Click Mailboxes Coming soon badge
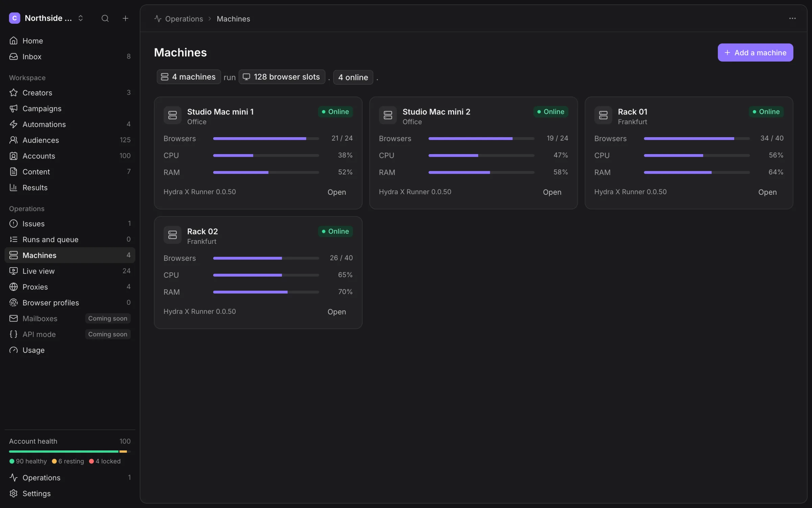The height and width of the screenshot is (508, 812). pos(108,318)
